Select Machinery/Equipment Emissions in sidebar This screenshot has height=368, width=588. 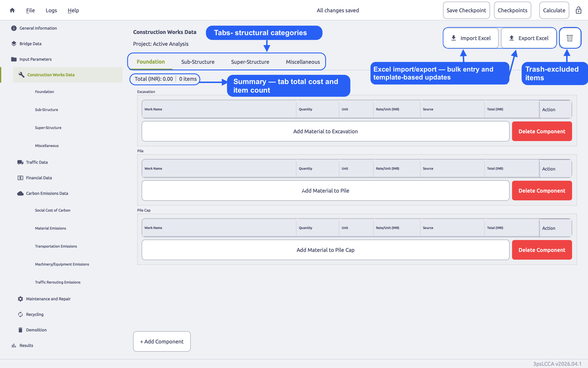tap(62, 264)
